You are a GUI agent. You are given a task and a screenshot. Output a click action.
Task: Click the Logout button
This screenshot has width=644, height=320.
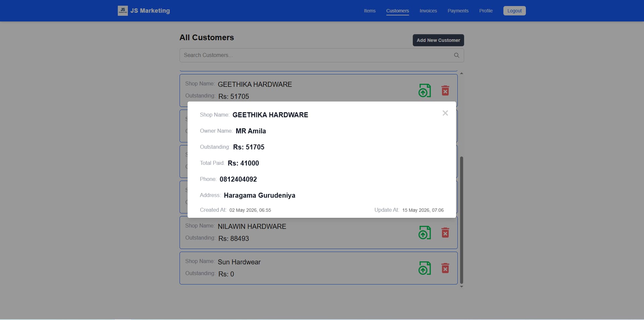[x=514, y=11]
